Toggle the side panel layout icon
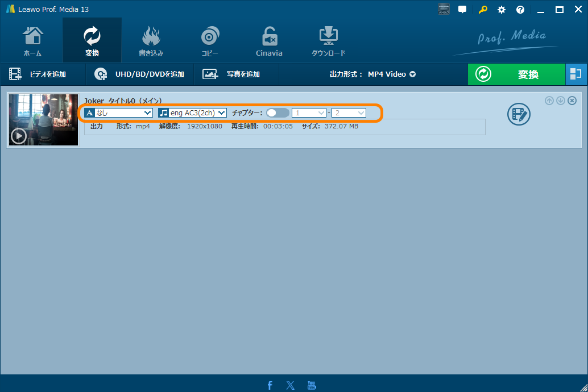This screenshot has width=588, height=392. (575, 74)
